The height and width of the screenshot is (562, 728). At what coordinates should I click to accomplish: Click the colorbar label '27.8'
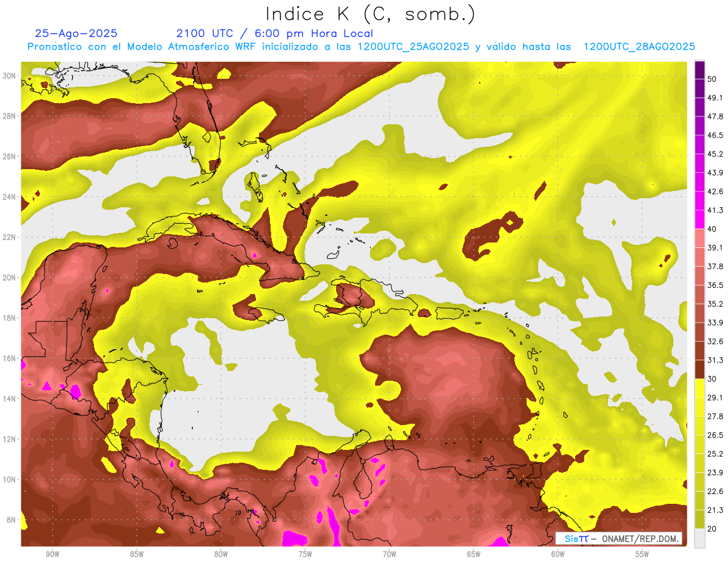pyautogui.click(x=715, y=416)
